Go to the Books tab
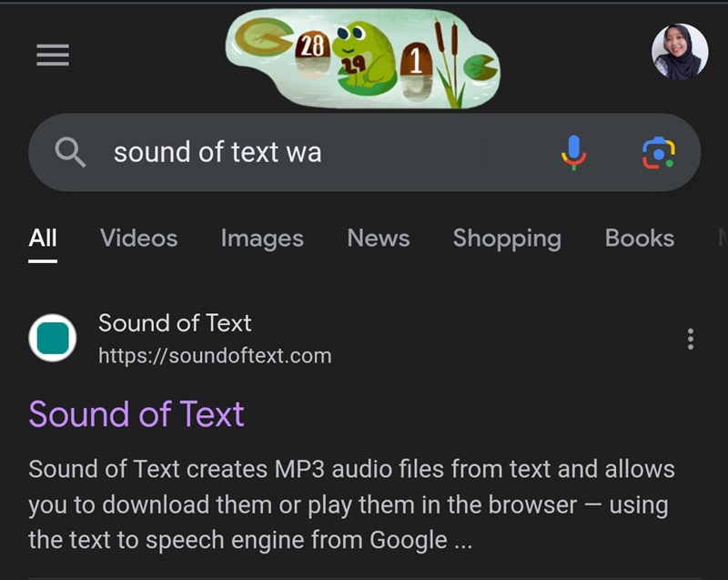 coord(640,239)
